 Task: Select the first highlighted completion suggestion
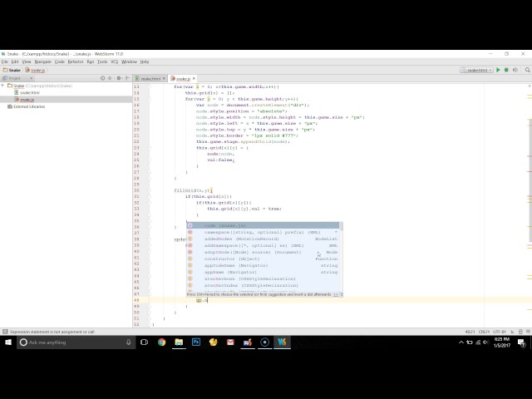tap(263, 225)
